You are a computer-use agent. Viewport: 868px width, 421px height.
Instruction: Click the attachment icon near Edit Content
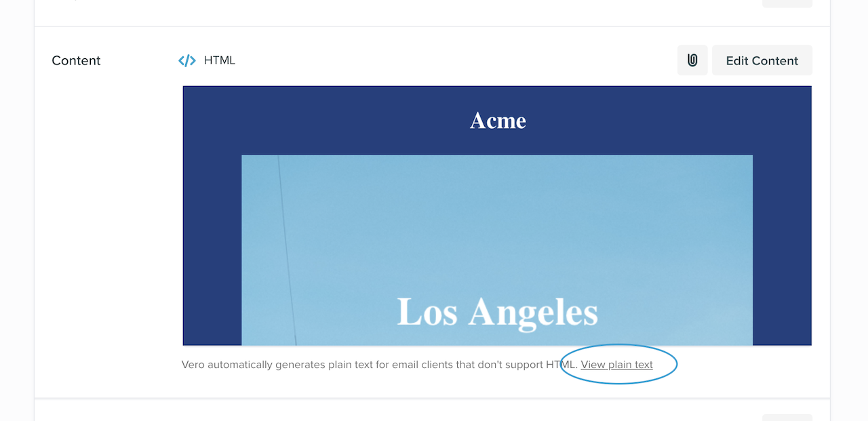[692, 60]
